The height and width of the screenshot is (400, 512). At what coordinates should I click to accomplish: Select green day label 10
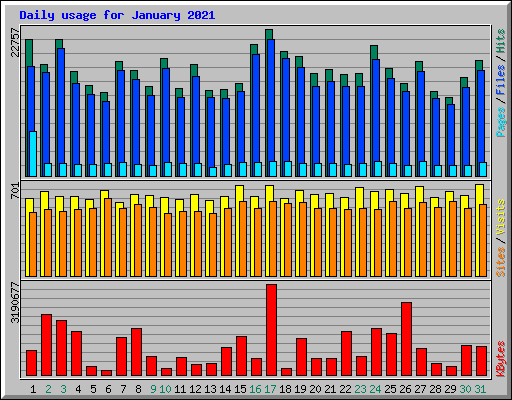coord(165,389)
